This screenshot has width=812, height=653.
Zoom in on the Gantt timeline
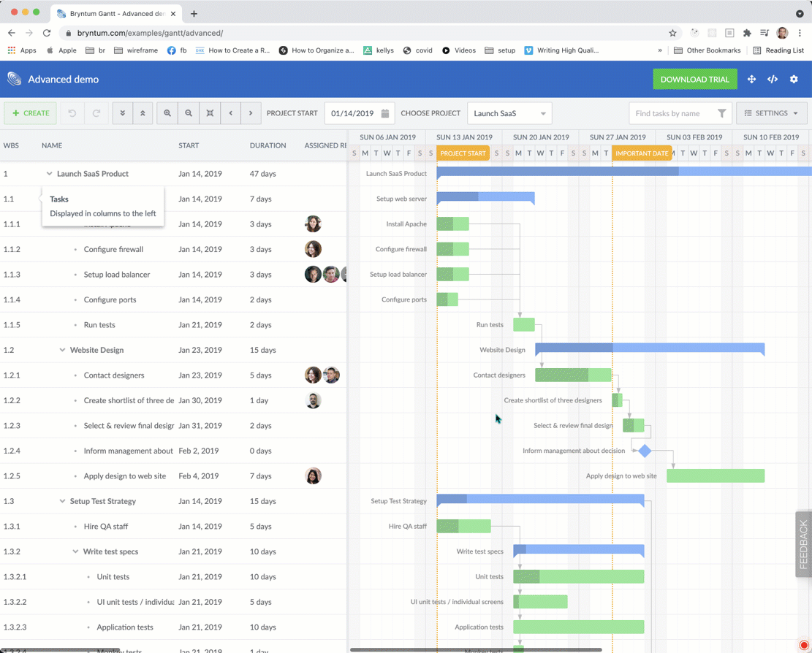click(x=167, y=113)
